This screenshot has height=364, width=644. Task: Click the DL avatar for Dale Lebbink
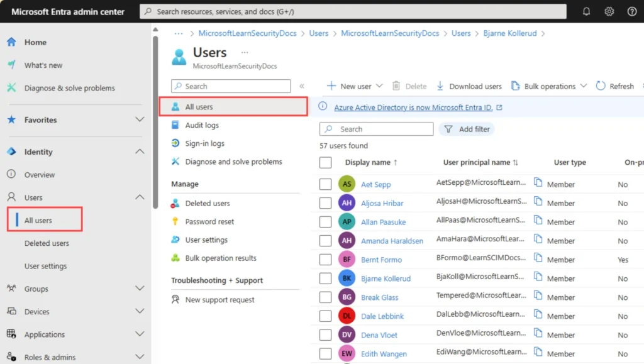[347, 316]
